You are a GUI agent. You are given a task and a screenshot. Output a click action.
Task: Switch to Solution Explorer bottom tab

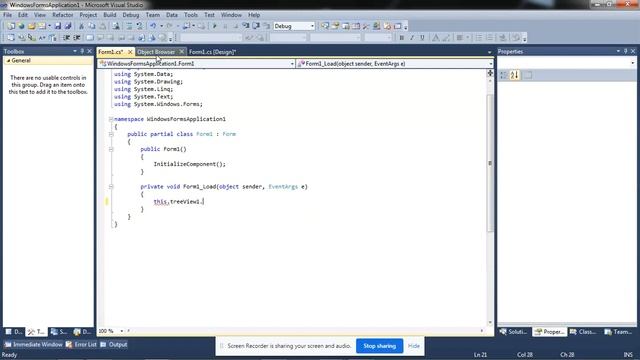(514, 332)
